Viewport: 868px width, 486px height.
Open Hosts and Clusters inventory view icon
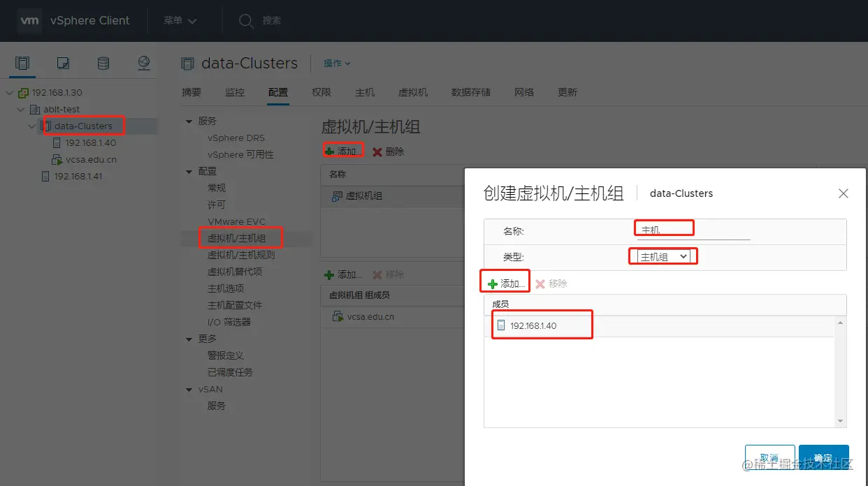(x=22, y=64)
